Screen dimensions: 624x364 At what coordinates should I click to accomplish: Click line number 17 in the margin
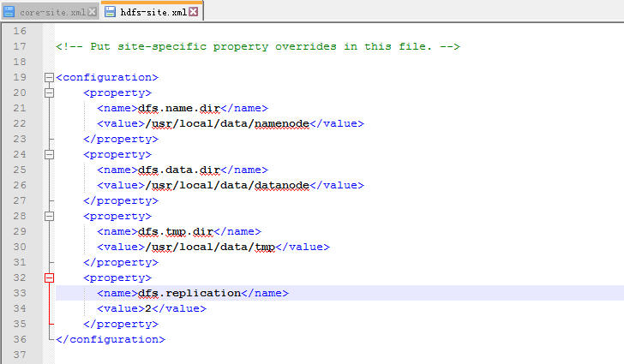20,46
